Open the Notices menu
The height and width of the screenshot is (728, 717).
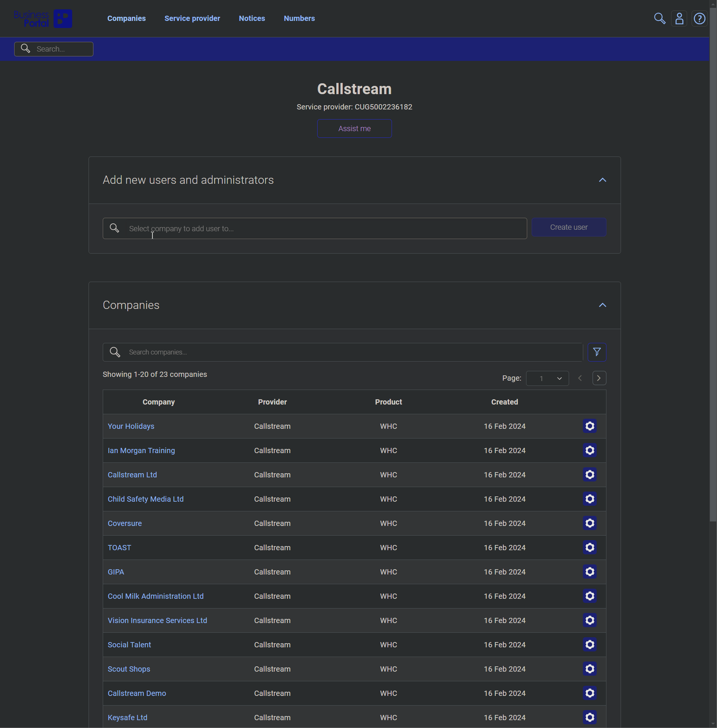point(252,18)
